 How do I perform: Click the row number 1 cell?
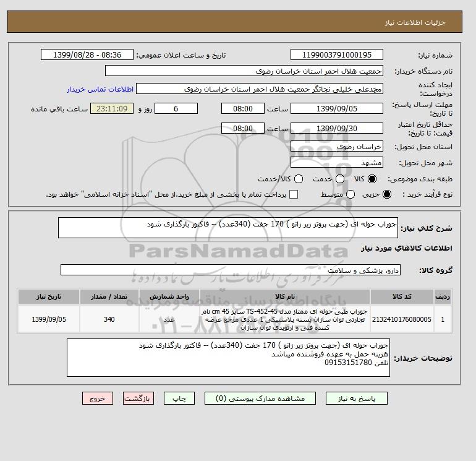(443, 319)
